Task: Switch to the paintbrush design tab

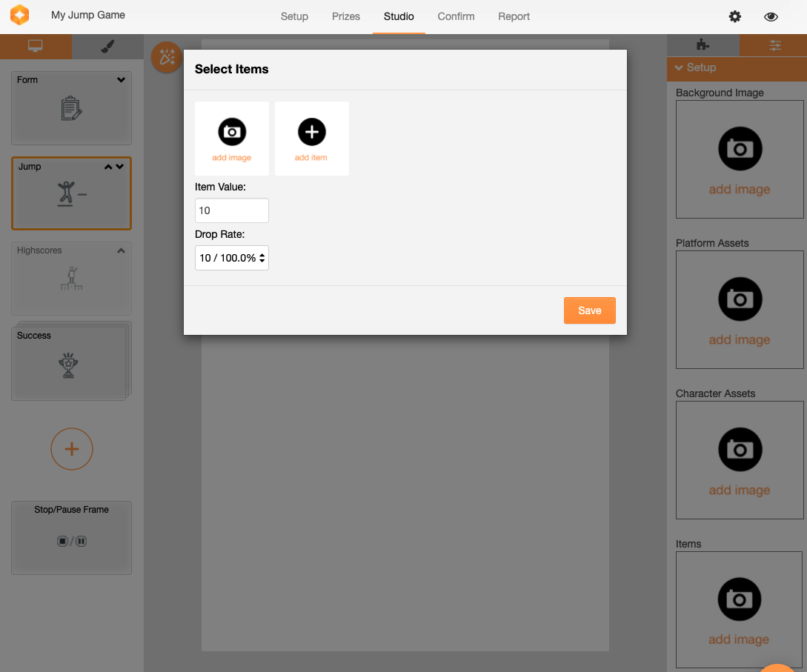Action: pyautogui.click(x=107, y=47)
